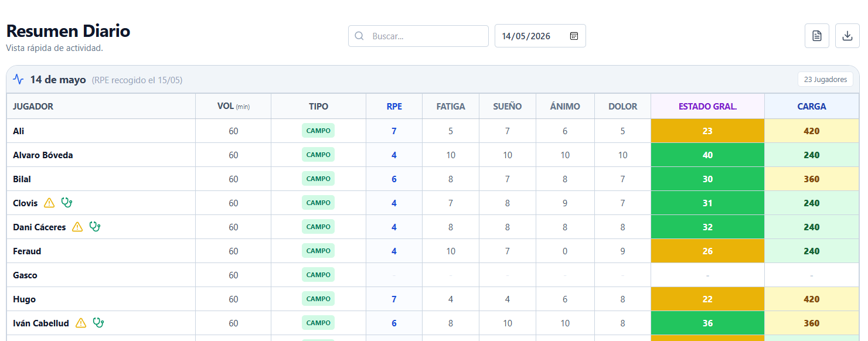Click the CAMPO tag in Ali's row
Screen dimensions: 868x341
[318, 131]
